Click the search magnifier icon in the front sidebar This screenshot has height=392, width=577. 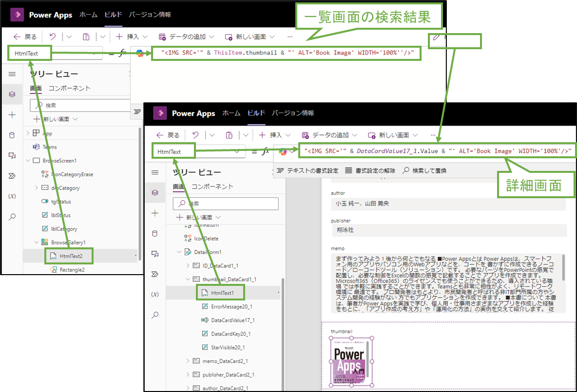tap(155, 315)
